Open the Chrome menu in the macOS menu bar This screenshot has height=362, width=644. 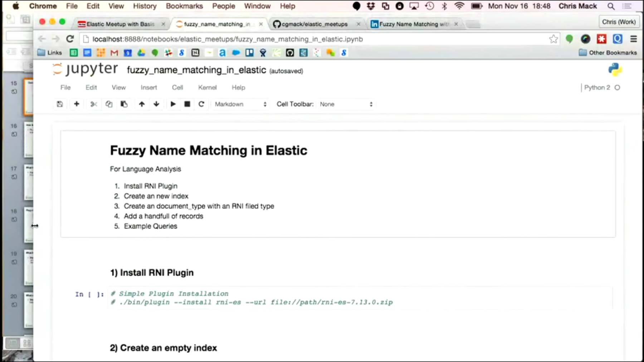pos(43,6)
